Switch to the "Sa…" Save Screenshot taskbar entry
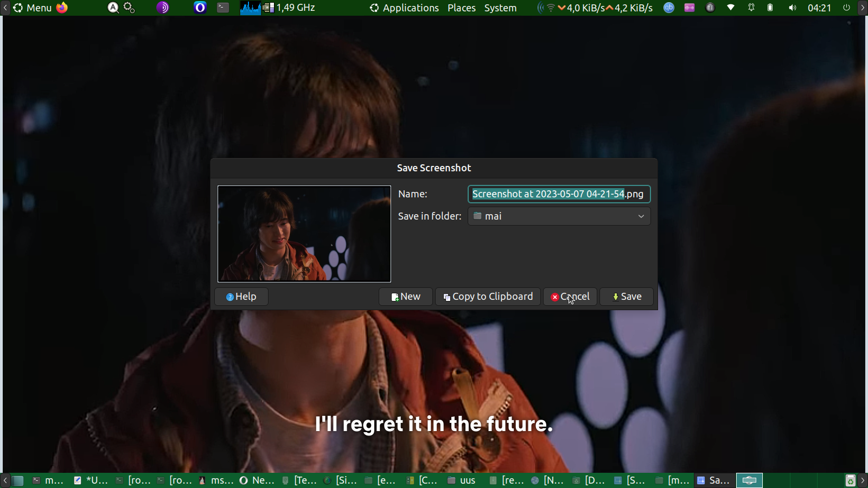This screenshot has width=868, height=488. tap(714, 480)
